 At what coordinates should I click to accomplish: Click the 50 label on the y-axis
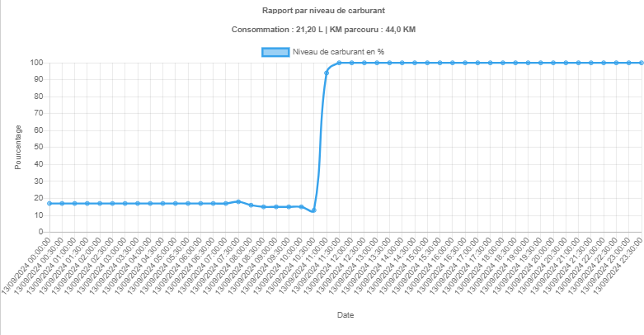39,147
